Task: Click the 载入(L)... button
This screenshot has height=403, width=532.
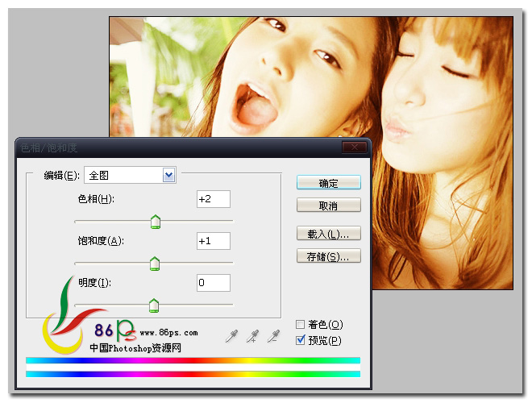Action: 328,235
